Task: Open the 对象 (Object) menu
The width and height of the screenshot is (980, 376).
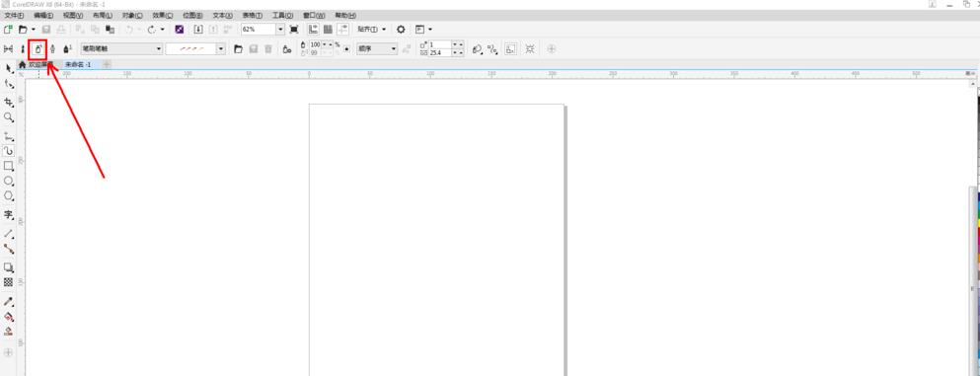Action: (132, 15)
